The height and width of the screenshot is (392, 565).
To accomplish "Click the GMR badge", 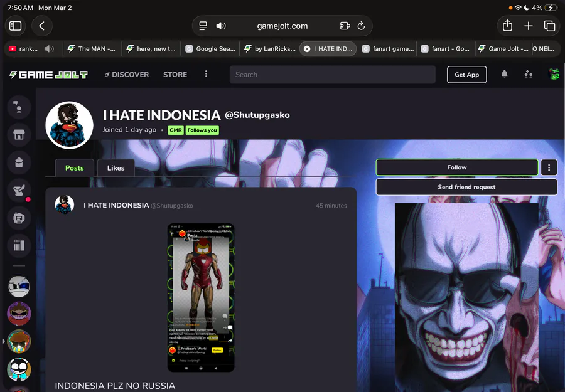I will click(x=176, y=130).
